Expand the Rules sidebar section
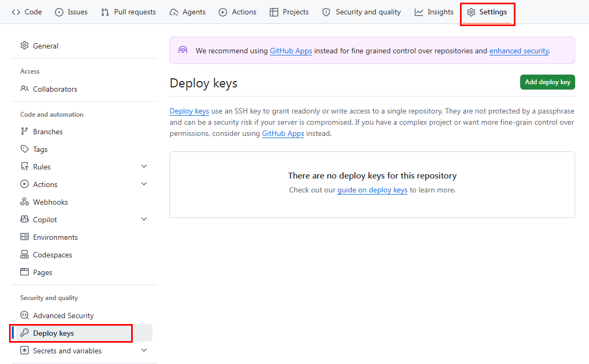Image resolution: width=589 pixels, height=364 pixels. click(144, 166)
